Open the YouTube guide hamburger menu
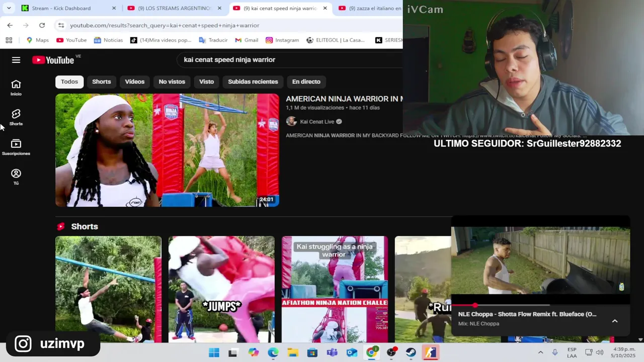This screenshot has height=362, width=644. (x=16, y=60)
